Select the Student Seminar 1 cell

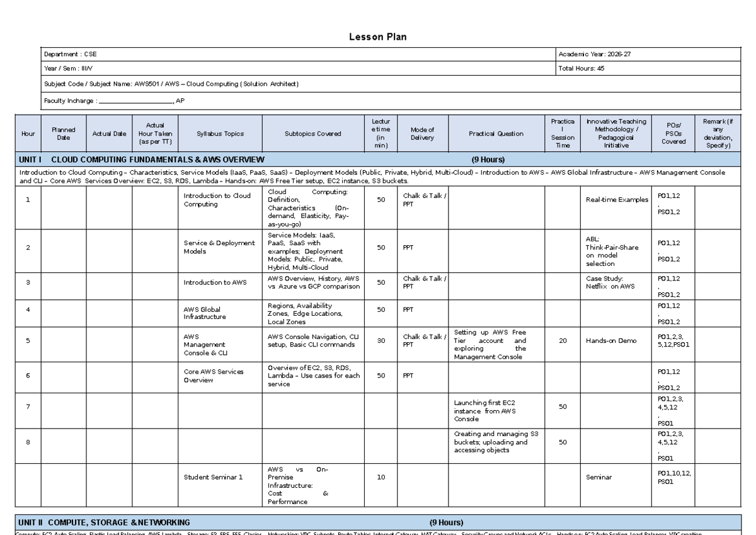tap(220, 485)
